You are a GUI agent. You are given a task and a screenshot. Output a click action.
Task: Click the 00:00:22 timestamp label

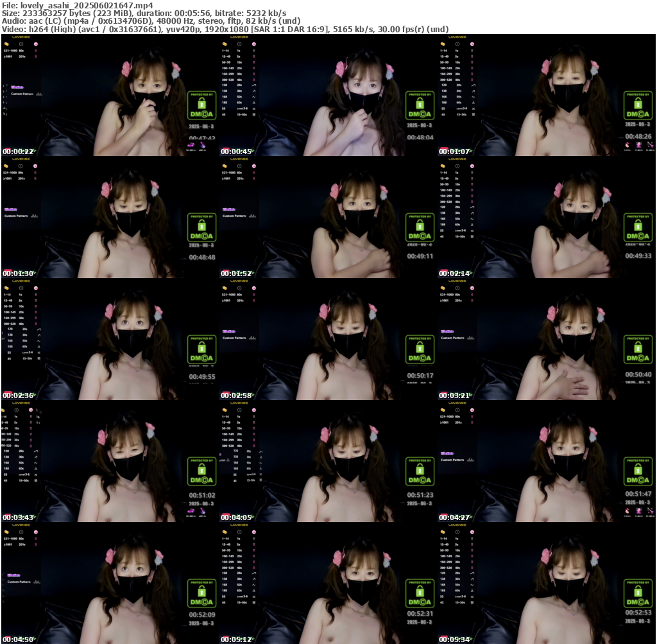[x=18, y=152]
